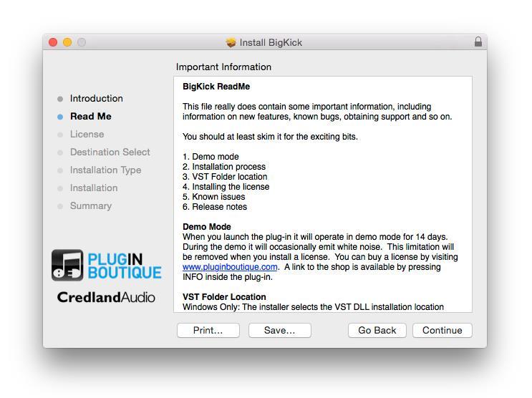Viewport: 532px width, 398px height.
Task: Click the Save... button
Action: [279, 330]
